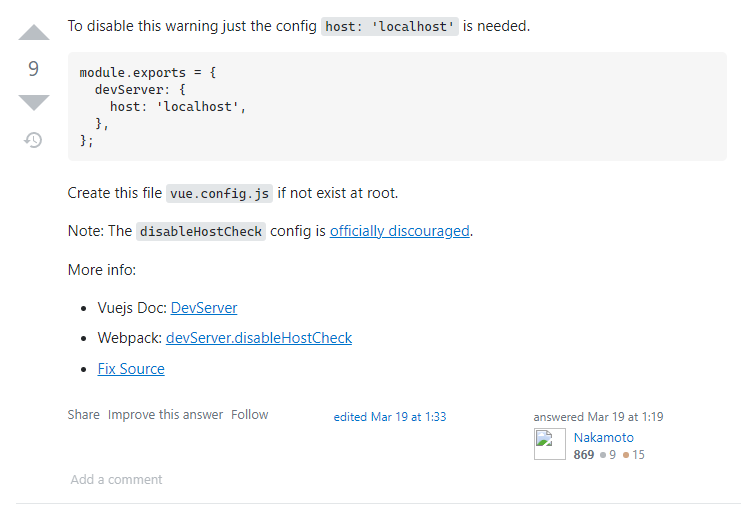The width and height of the screenshot is (741, 513).
Task: Share this answer
Action: point(84,415)
